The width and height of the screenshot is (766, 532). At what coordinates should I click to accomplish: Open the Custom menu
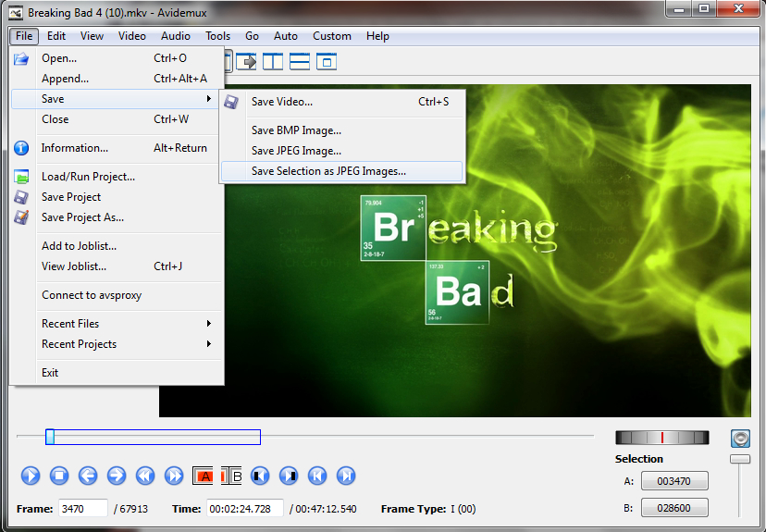click(x=332, y=36)
